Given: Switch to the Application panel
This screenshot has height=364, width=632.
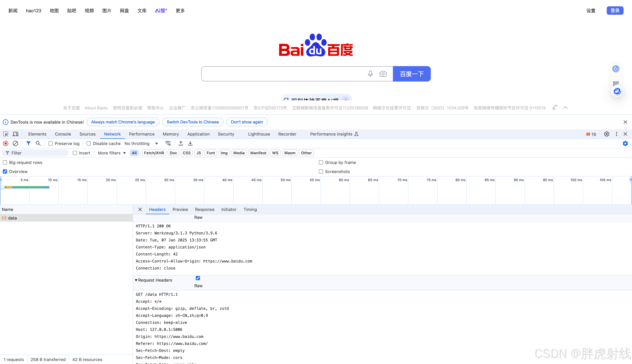Looking at the screenshot, I should click(x=198, y=134).
